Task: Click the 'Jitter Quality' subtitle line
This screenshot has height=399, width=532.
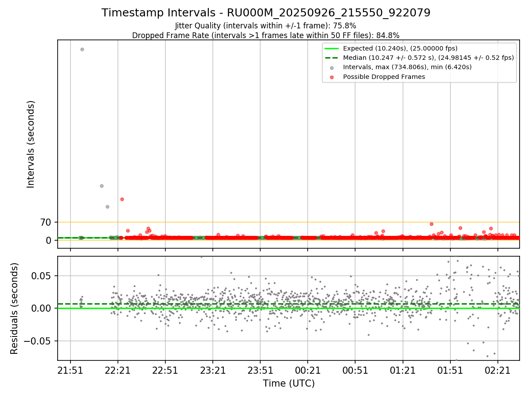Action: pyautogui.click(x=266, y=26)
